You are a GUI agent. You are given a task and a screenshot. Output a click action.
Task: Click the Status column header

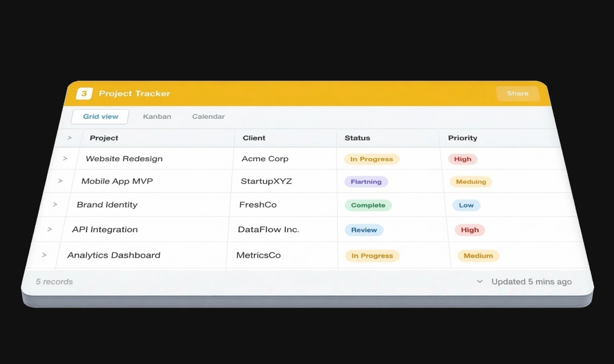pos(357,138)
